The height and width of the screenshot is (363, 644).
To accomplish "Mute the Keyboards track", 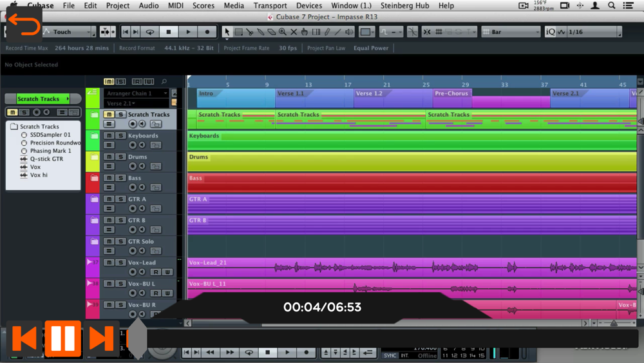I will [x=109, y=135].
